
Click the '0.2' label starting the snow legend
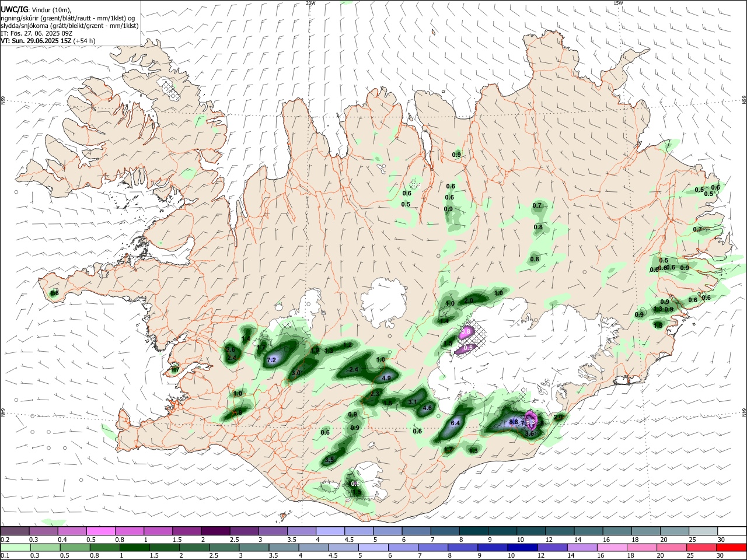(5, 540)
